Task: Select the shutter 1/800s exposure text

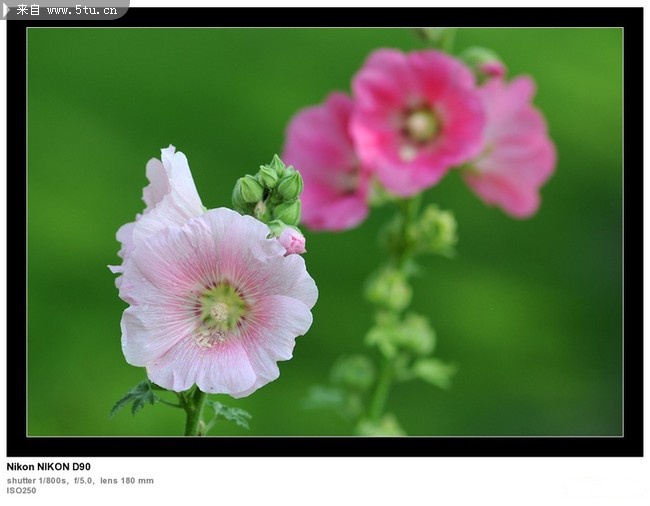Action: (37, 481)
